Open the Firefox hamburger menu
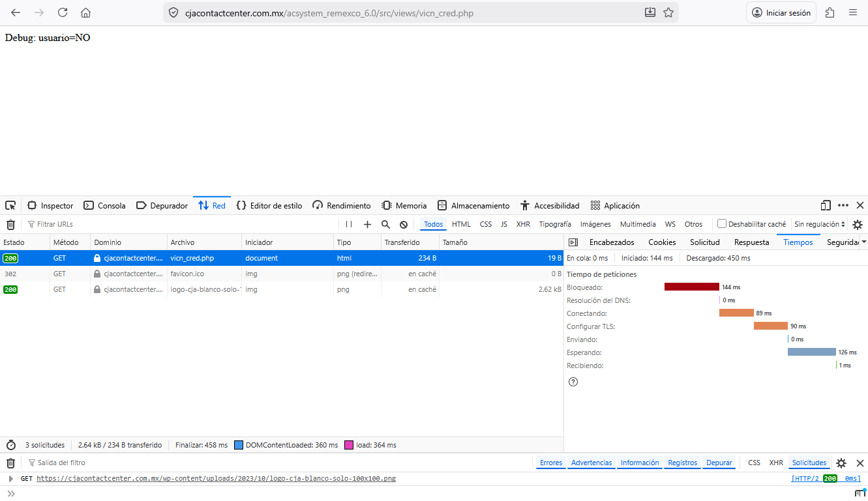868x501 pixels. pyautogui.click(x=853, y=12)
